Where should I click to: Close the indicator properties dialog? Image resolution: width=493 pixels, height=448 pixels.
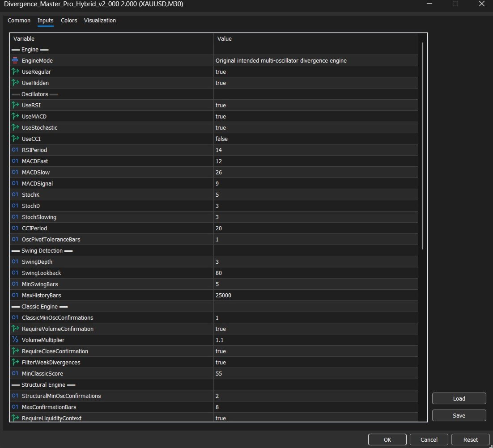click(x=481, y=4)
